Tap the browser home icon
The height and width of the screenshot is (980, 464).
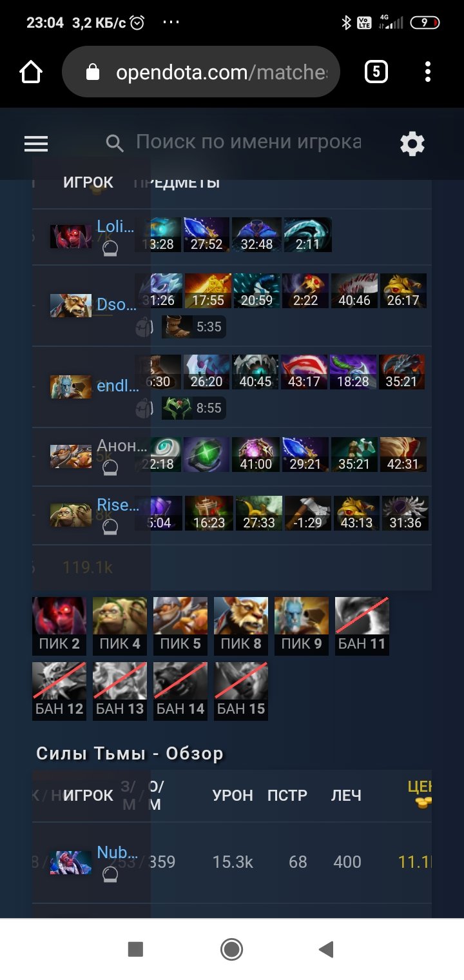(31, 72)
